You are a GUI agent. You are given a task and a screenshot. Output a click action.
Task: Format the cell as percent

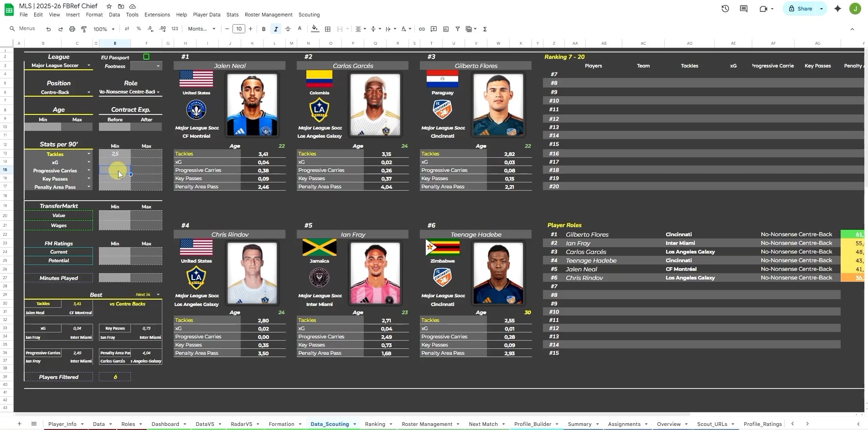139,29
